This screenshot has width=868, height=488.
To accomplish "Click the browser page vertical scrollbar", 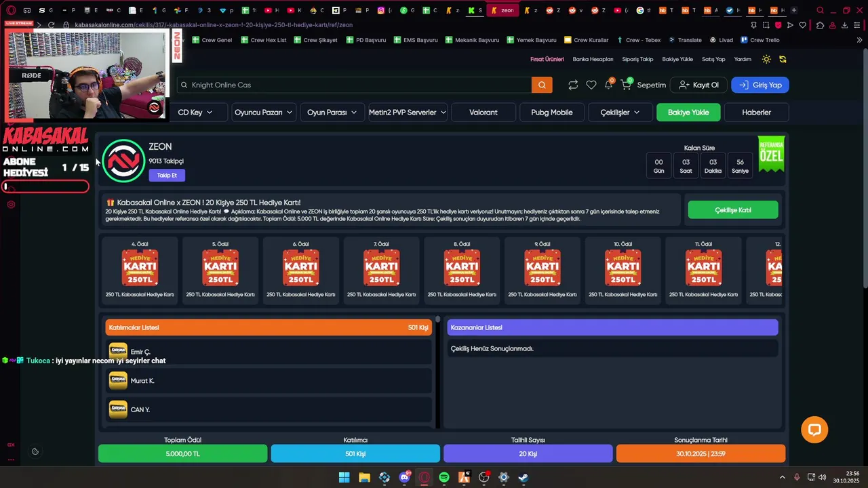I will pos(864,169).
